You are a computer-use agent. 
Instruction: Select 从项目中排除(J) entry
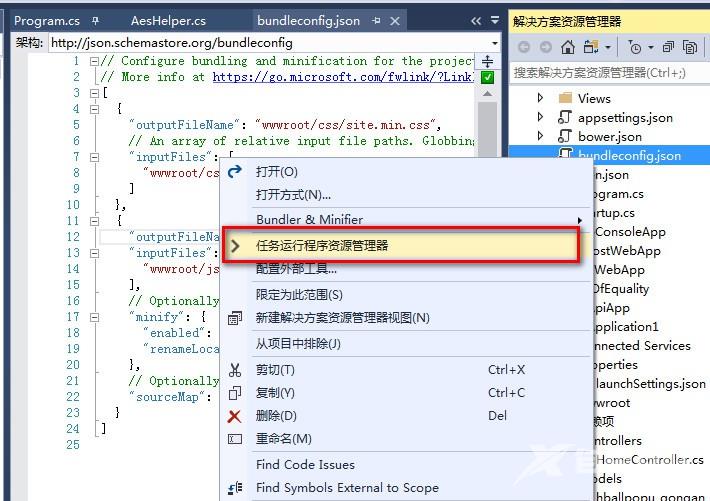click(x=298, y=344)
